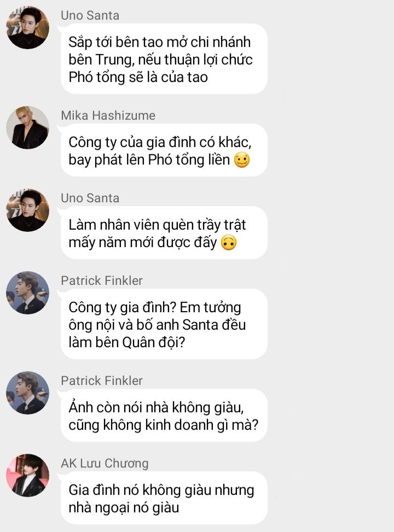Click the Patrick Finkler name above the 'Công ty gia đình?' message
This screenshot has height=532, width=394.
(102, 280)
